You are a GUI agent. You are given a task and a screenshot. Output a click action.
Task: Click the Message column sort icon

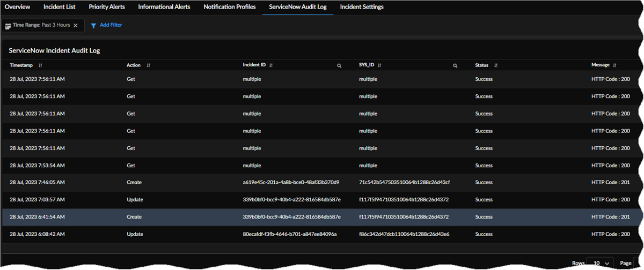(x=614, y=65)
